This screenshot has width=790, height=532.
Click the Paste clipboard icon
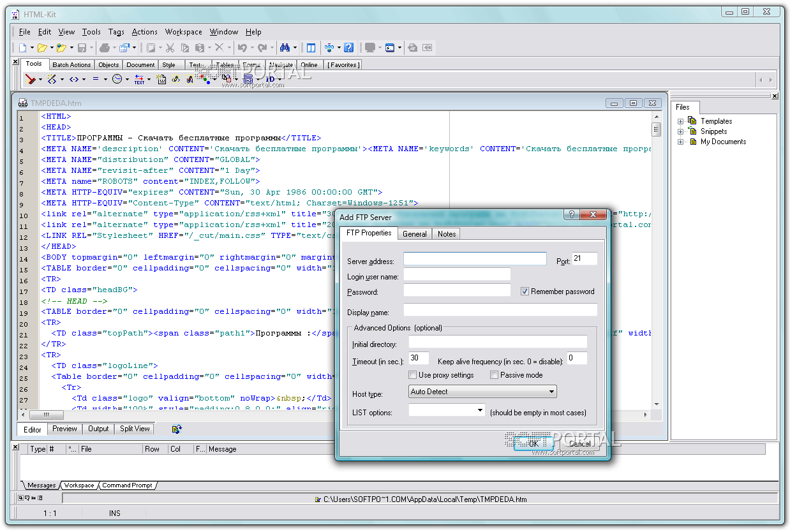(x=200, y=48)
